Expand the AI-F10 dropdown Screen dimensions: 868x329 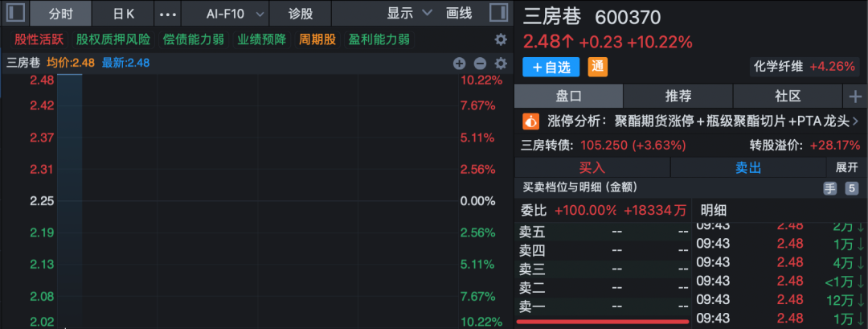[x=224, y=14]
